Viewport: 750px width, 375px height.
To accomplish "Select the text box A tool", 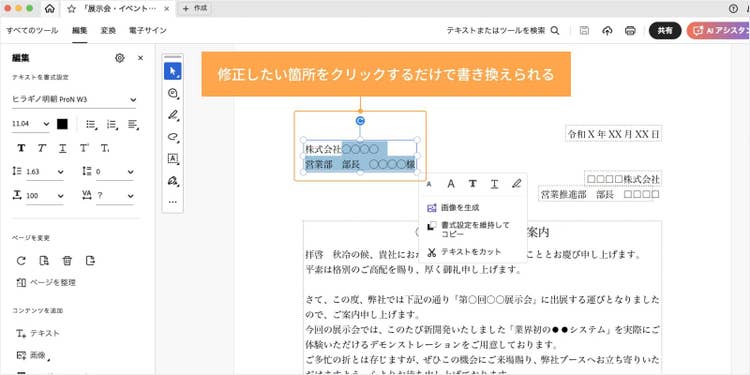I will (x=173, y=158).
